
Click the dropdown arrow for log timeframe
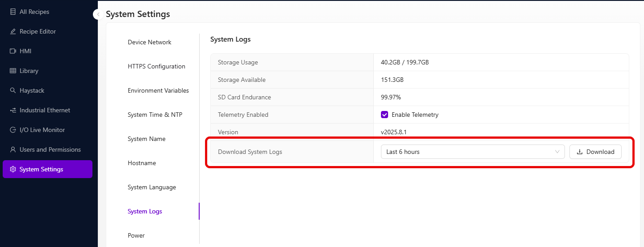point(557,152)
